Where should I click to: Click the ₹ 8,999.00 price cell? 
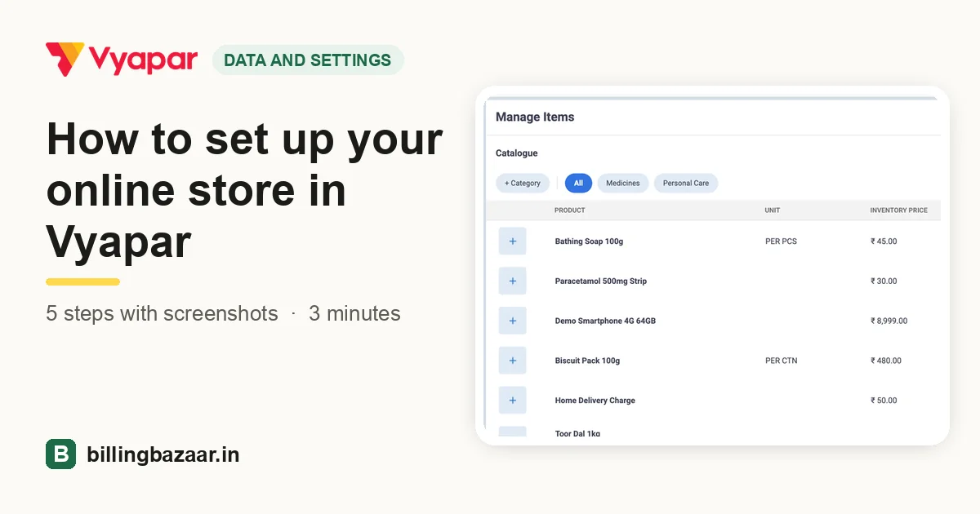pos(889,321)
